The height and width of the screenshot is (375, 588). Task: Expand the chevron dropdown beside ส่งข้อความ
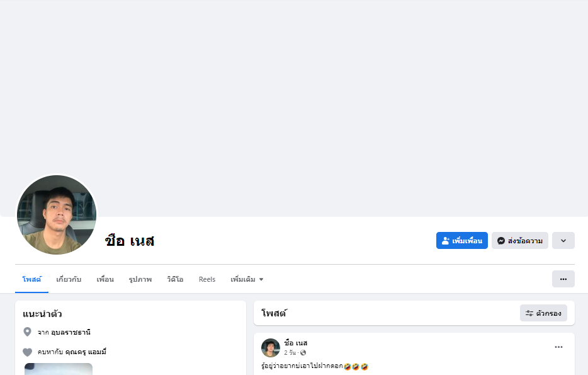pos(563,241)
